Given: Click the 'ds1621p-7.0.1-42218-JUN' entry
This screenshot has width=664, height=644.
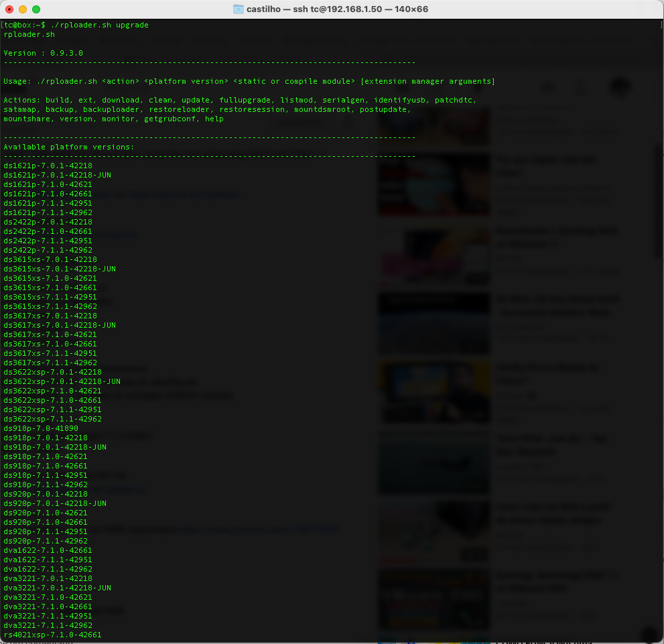Looking at the screenshot, I should 58,175.
